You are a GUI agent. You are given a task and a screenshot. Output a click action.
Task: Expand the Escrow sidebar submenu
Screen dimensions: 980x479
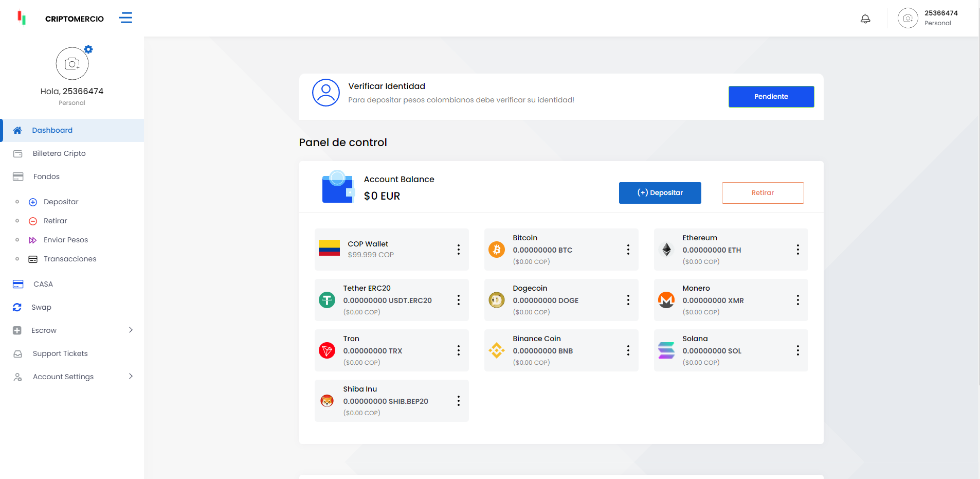point(131,330)
